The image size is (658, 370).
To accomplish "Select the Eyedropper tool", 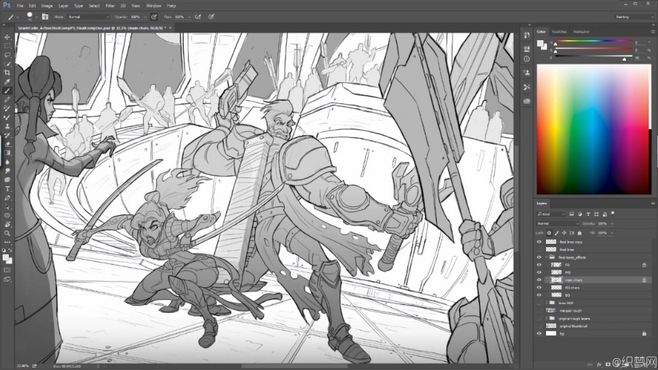I will pyautogui.click(x=7, y=81).
